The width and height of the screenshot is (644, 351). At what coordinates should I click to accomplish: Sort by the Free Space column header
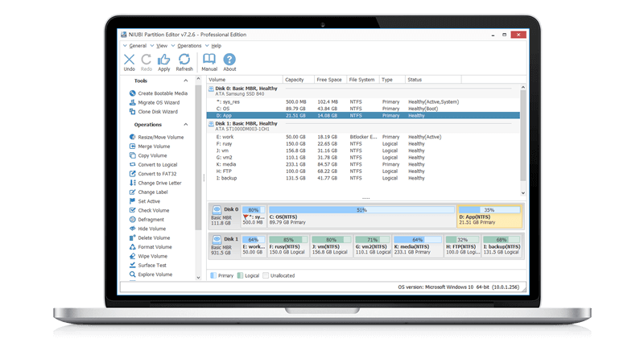click(x=330, y=80)
